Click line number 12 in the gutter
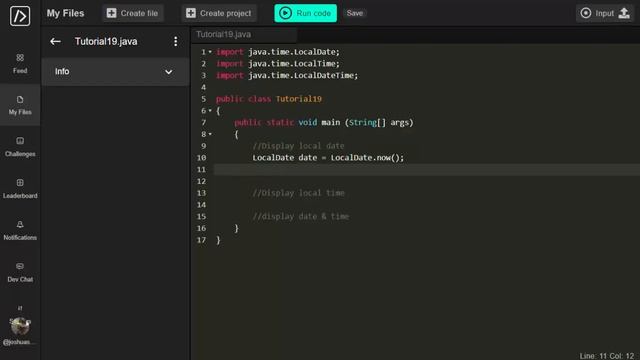The image size is (640, 360). pyautogui.click(x=202, y=181)
